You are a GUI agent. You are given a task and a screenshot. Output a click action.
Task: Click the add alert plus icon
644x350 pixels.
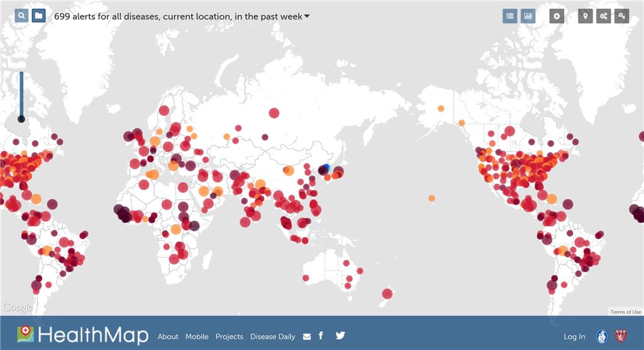[x=557, y=16]
